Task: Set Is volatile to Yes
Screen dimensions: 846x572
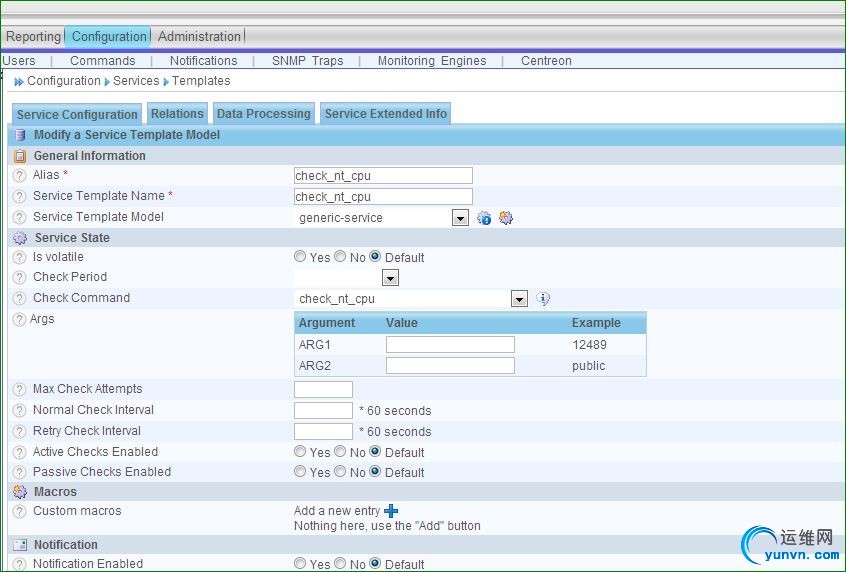Action: (x=300, y=256)
